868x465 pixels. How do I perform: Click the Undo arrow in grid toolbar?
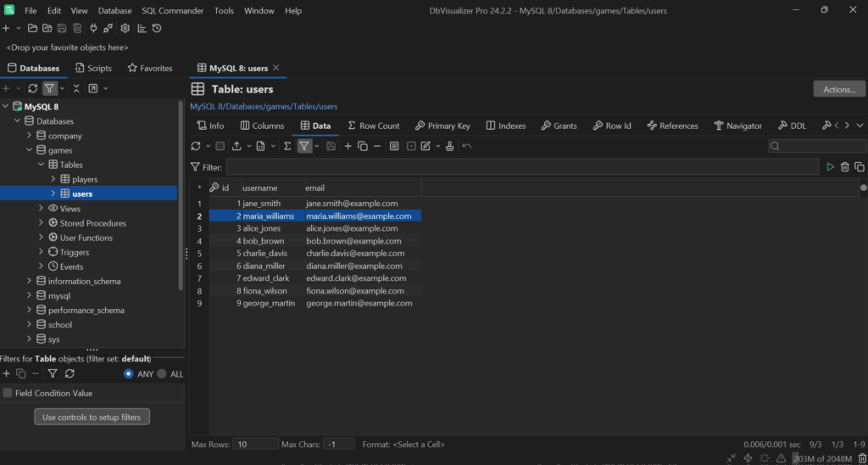(x=467, y=146)
